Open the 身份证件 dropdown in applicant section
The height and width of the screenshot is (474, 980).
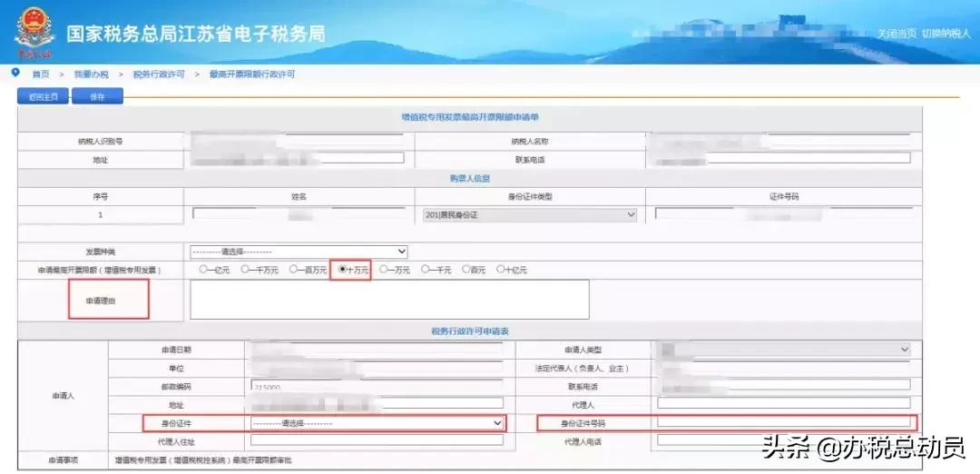[377, 423]
